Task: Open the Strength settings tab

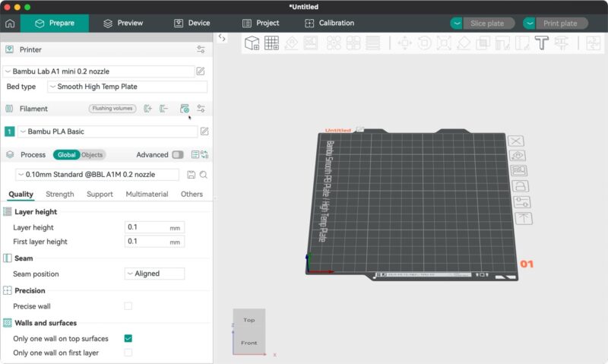Action: (x=60, y=195)
